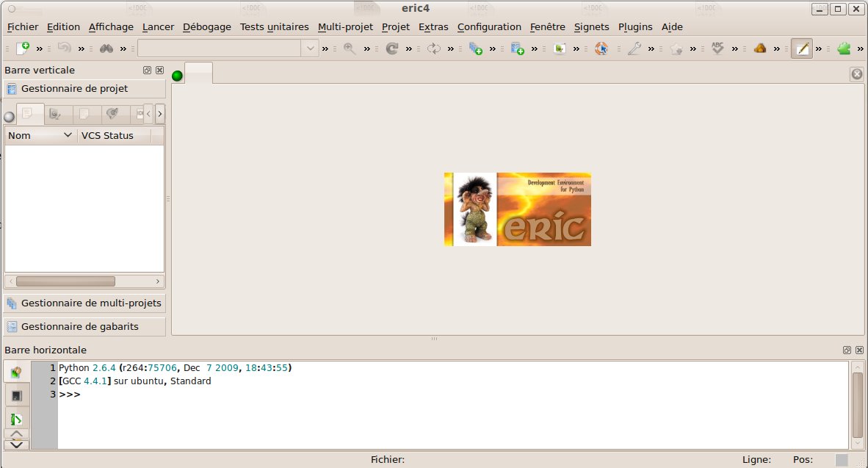Select the third green icon in Barre horizontale
Viewport: 868px width, 468px height.
coord(16,420)
